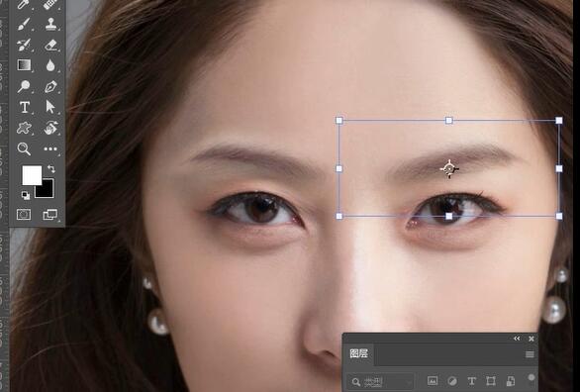Reset default foreground and background colors
Viewport: 580px width, 392px height.
(26, 195)
